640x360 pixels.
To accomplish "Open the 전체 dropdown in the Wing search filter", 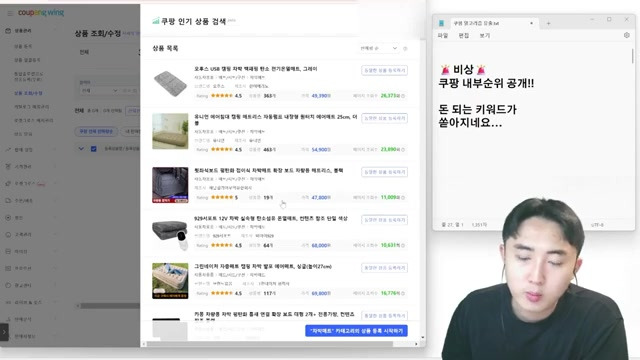I will 99,90.
